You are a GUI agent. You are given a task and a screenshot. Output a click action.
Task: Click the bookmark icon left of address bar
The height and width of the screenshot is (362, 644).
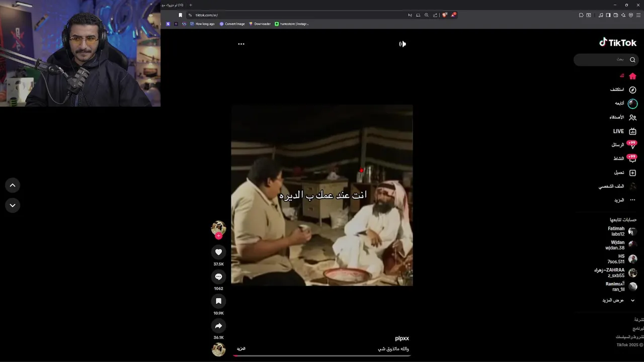pyautogui.click(x=180, y=15)
